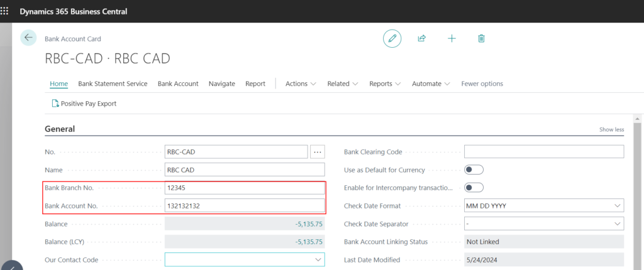Click the Positive Pay Export icon

click(x=55, y=104)
